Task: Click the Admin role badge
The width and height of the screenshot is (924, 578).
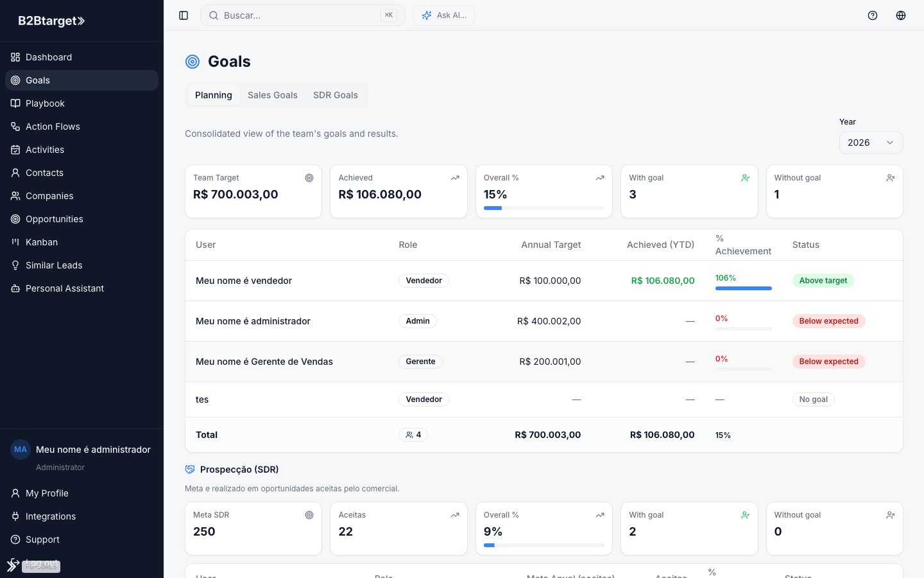Action: coord(418,321)
